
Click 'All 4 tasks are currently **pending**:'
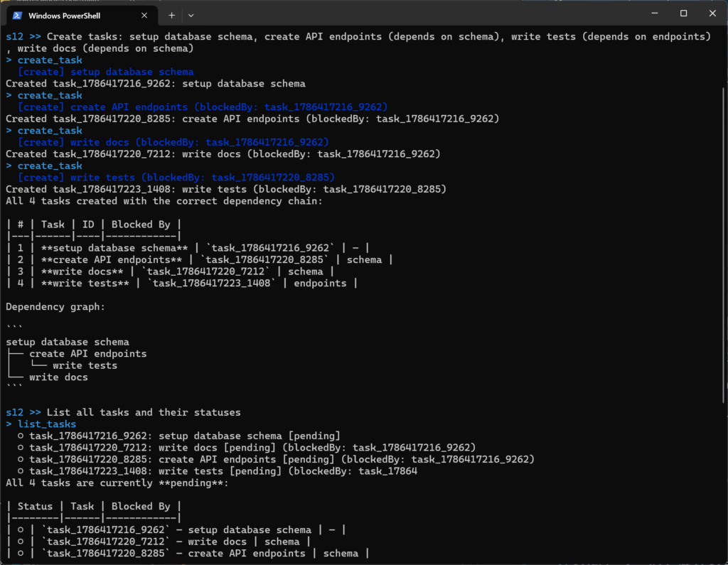pyautogui.click(x=117, y=483)
